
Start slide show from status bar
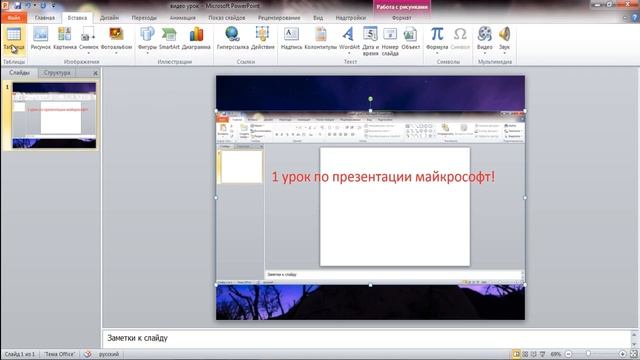[x=542, y=354]
